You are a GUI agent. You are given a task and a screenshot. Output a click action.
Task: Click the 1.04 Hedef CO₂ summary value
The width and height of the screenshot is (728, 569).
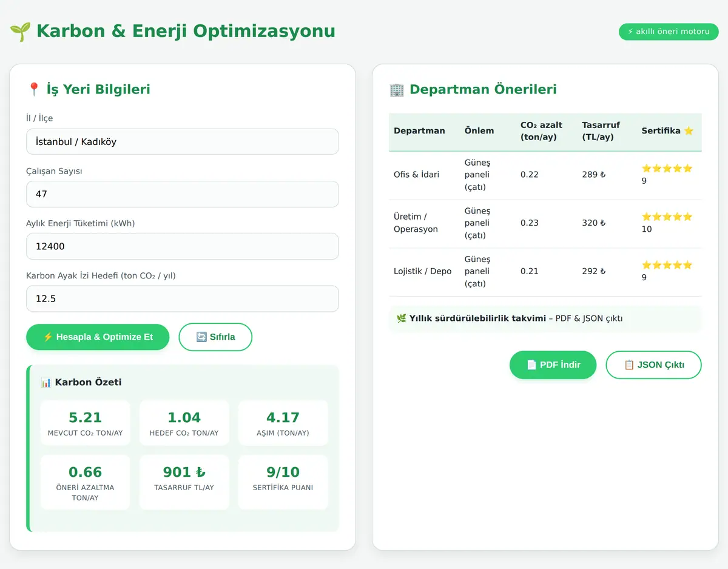pos(184,417)
